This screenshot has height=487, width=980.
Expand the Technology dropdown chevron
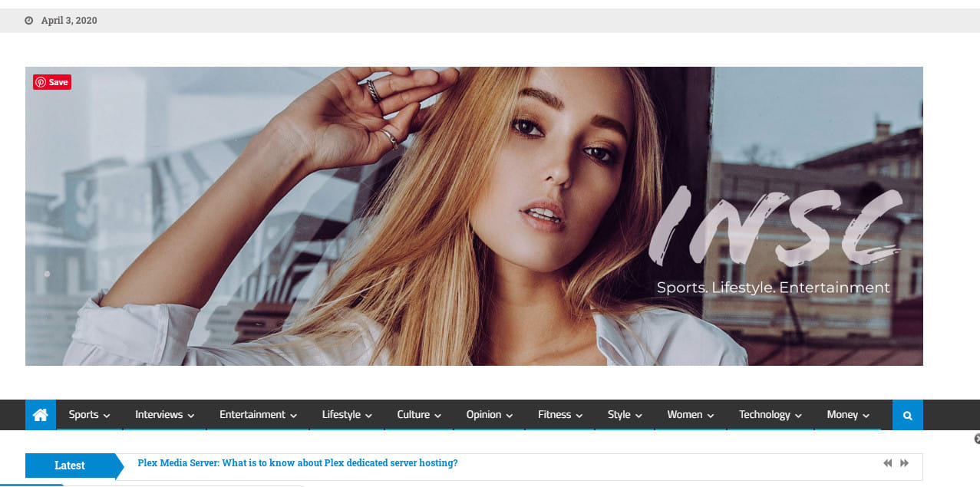(x=798, y=416)
